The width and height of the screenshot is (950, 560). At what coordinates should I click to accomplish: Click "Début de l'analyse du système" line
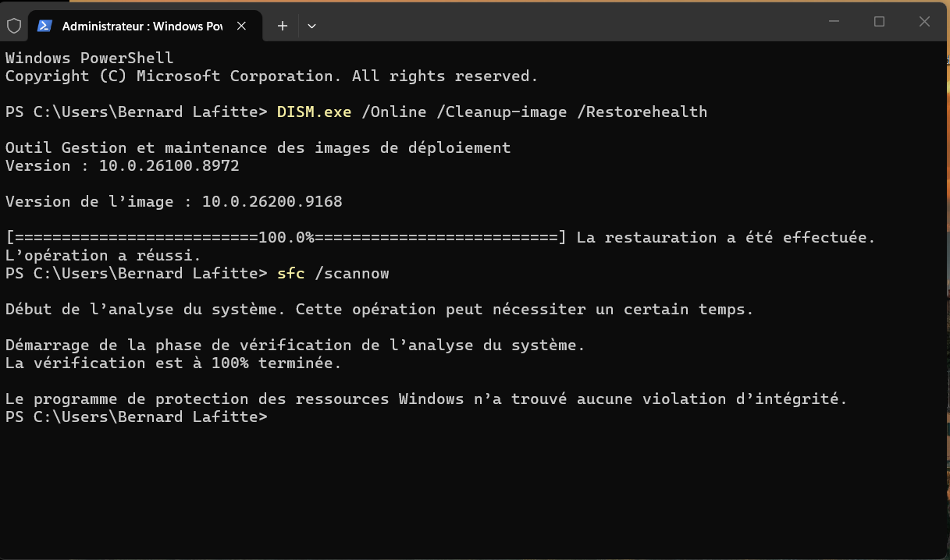[x=379, y=309]
